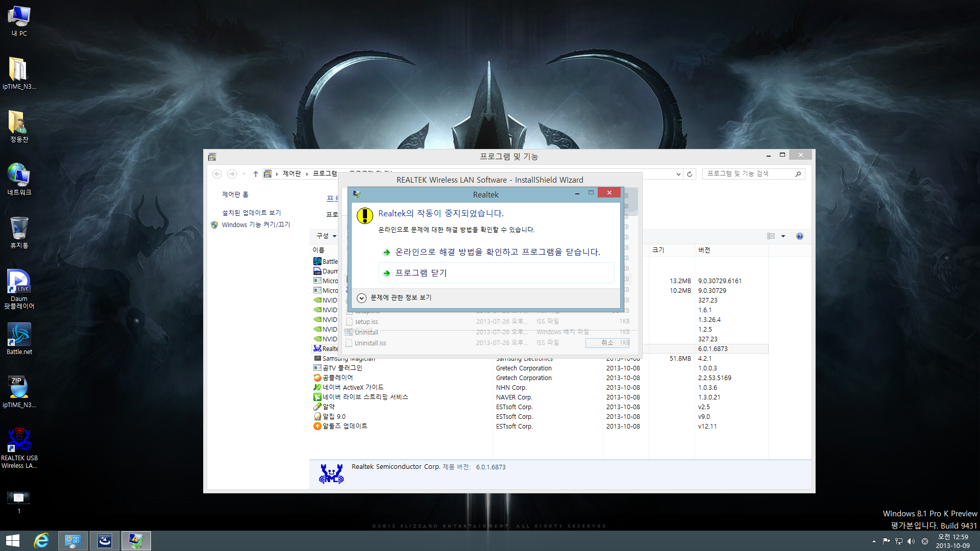Click the refresh button beside the address bar
The width and height of the screenshot is (980, 551).
click(x=690, y=174)
